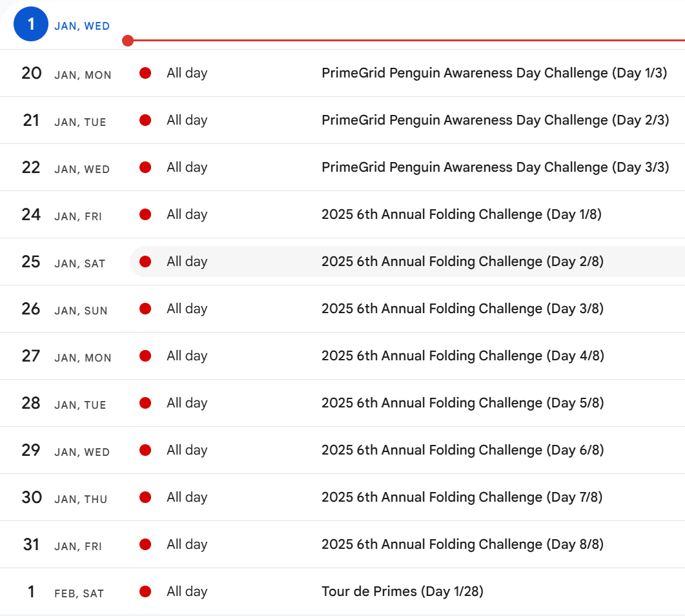Click the red dot beside Folding Challenge Day 4/8
Image resolution: width=685 pixels, height=616 pixels.
(145, 355)
